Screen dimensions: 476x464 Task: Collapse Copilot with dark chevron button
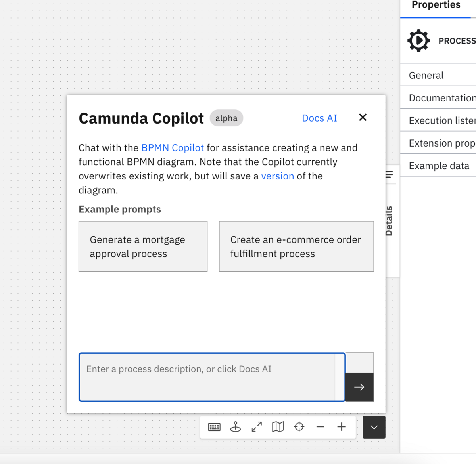click(x=374, y=427)
